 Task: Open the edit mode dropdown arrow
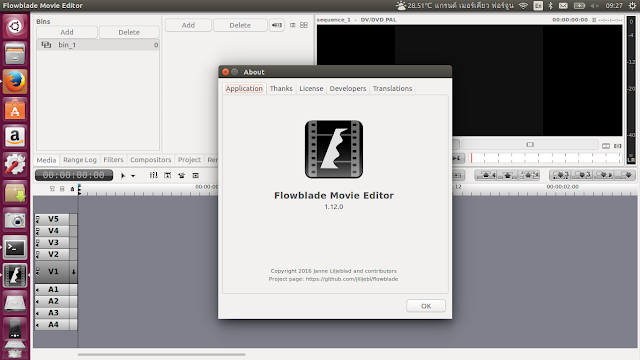click(x=133, y=176)
